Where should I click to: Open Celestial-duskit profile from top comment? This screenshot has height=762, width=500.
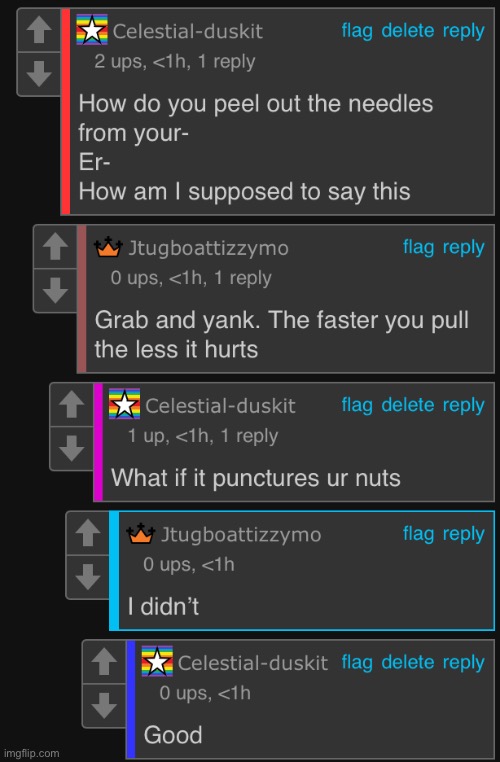(188, 32)
